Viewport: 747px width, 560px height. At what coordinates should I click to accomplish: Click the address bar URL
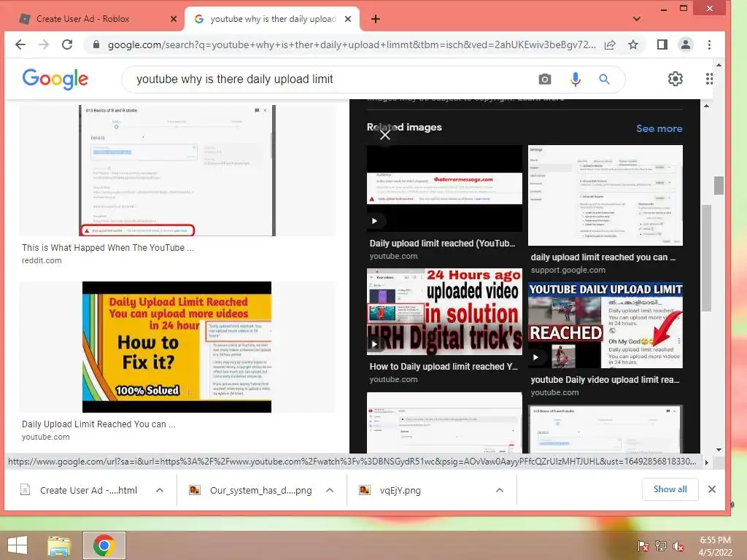coord(351,44)
